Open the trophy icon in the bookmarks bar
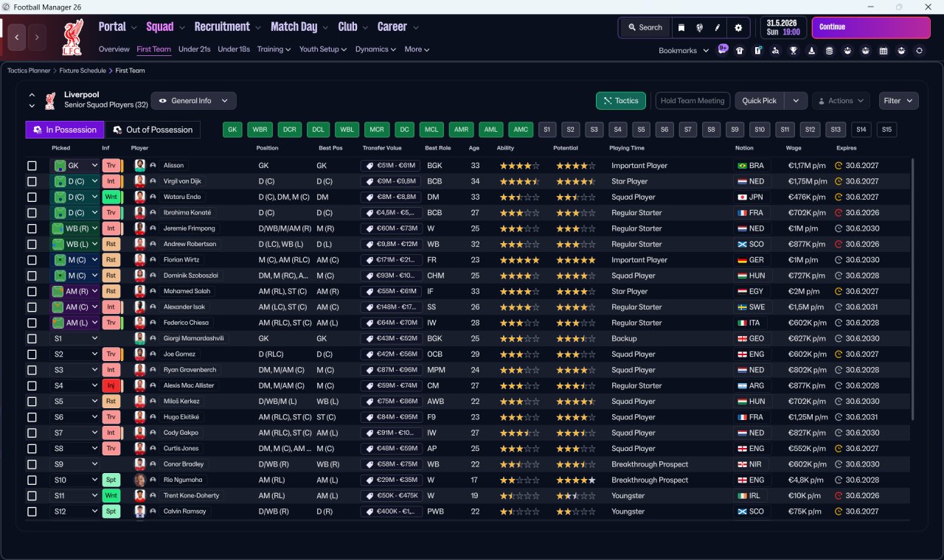The height and width of the screenshot is (560, 944). [x=794, y=51]
